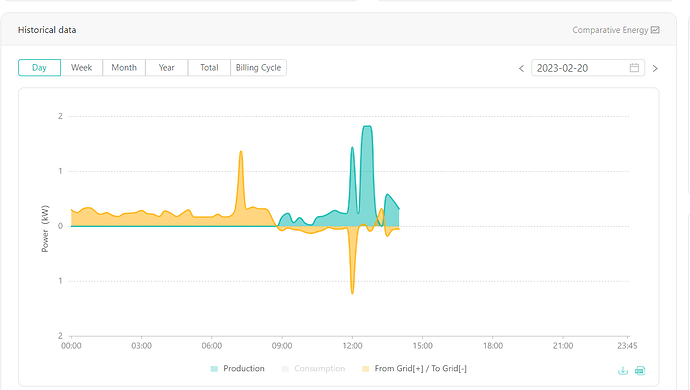690x390 pixels.
Task: Go to previous day with left chevron
Action: 521,68
